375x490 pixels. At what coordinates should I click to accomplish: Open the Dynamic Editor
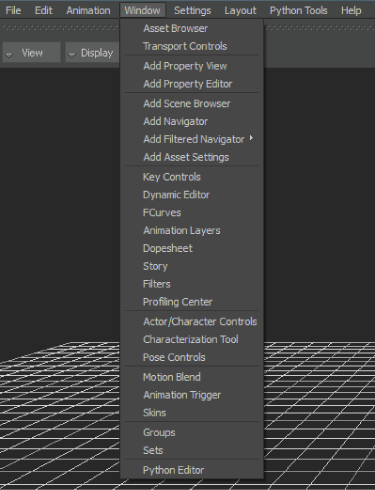(192, 195)
